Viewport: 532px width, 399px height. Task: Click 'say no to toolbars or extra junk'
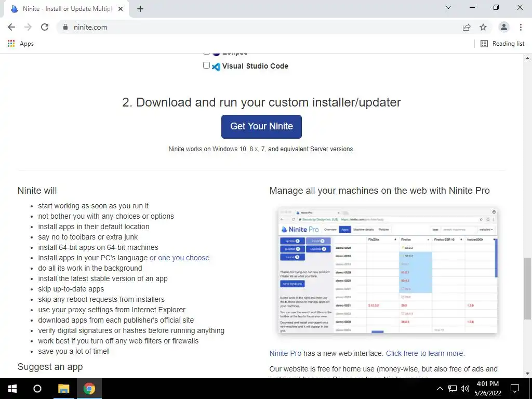click(88, 237)
